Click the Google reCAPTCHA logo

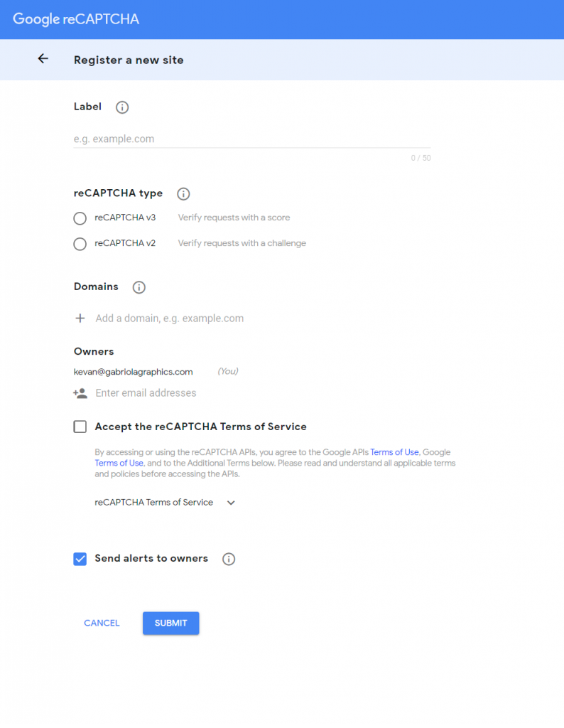pos(75,19)
